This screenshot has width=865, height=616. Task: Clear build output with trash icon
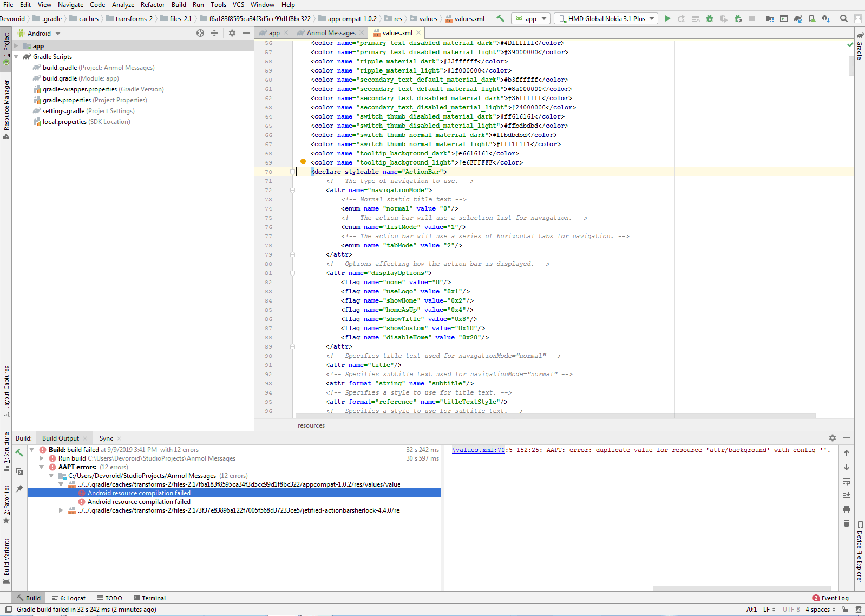point(847,523)
